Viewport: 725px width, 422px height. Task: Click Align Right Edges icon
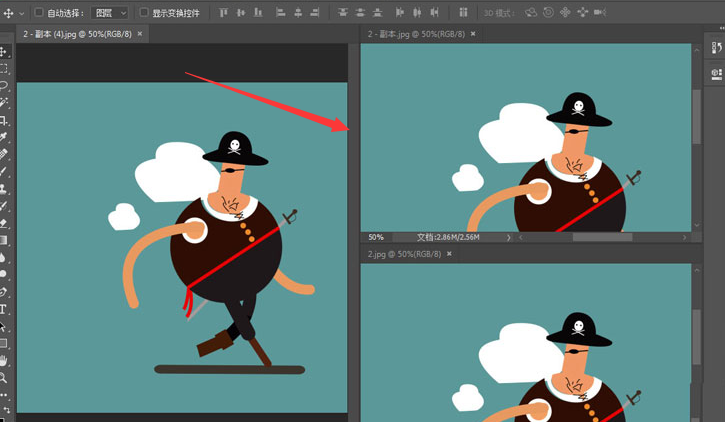pos(315,13)
